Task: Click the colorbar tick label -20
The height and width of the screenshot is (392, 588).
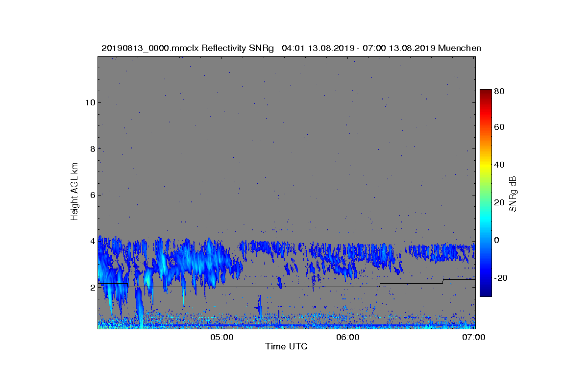Action: (501, 278)
